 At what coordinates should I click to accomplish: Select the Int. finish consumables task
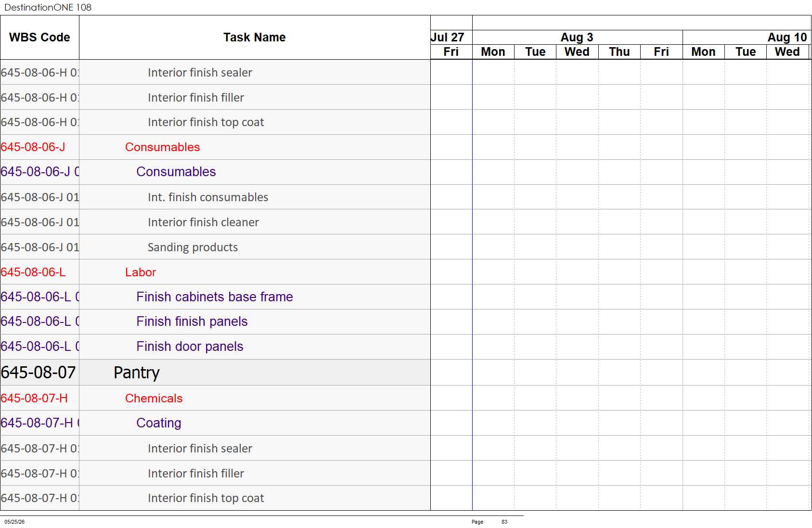[208, 197]
